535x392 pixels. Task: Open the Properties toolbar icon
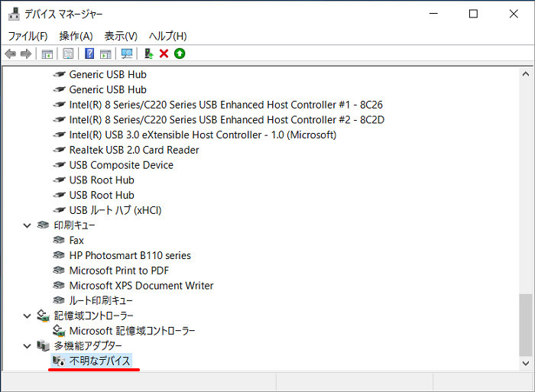click(x=68, y=53)
